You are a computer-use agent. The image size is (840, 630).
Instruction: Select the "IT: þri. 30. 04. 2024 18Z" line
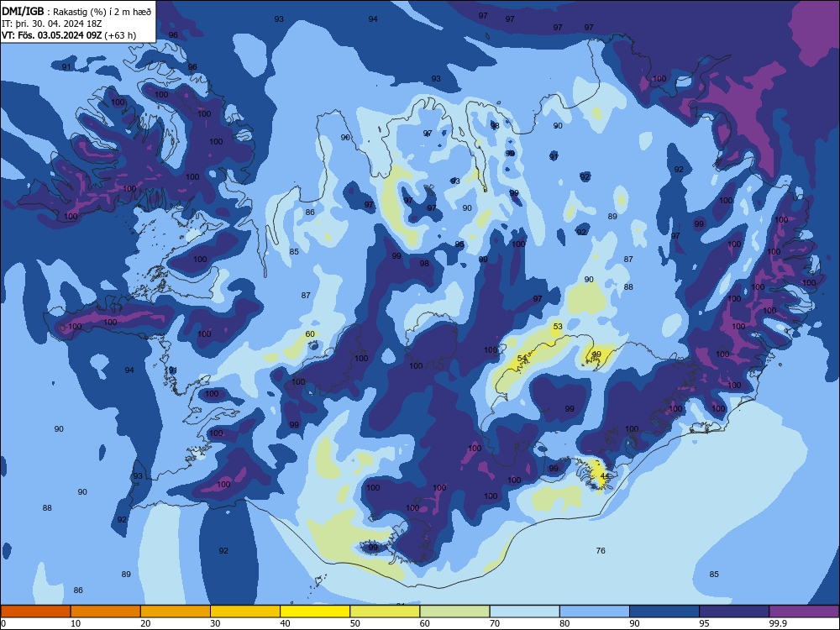pyautogui.click(x=51, y=24)
